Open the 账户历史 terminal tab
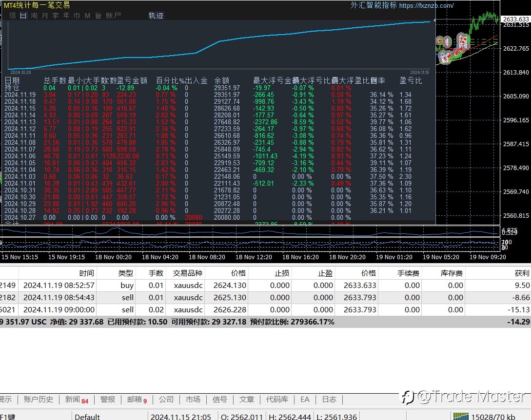The image size is (531, 420). 38,400
